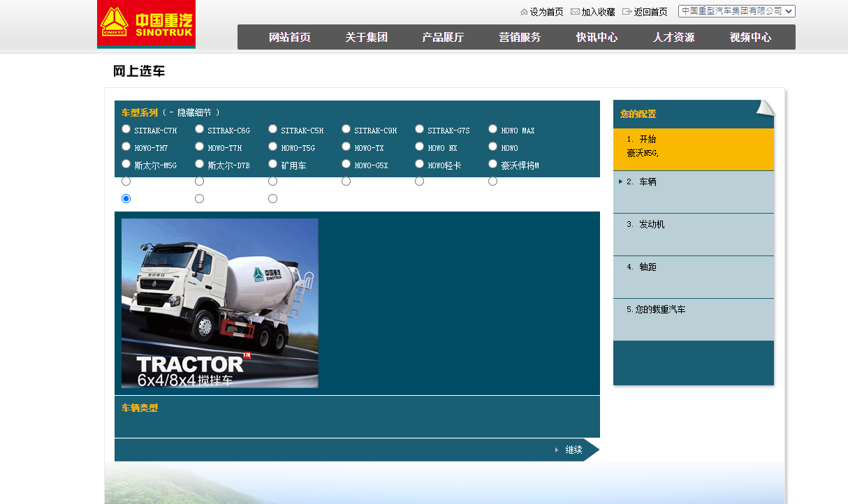Click the arrow marker beside 2. 车辆
This screenshot has width=848, height=504.
(x=620, y=181)
